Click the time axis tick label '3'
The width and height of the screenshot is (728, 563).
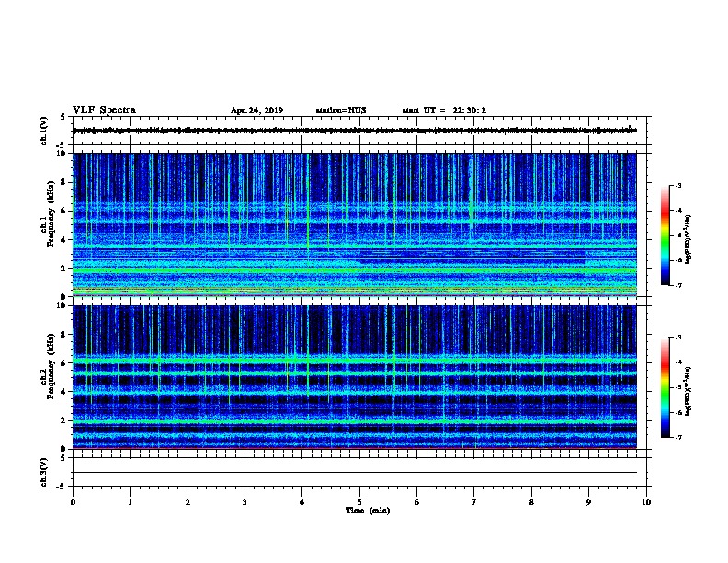[245, 502]
